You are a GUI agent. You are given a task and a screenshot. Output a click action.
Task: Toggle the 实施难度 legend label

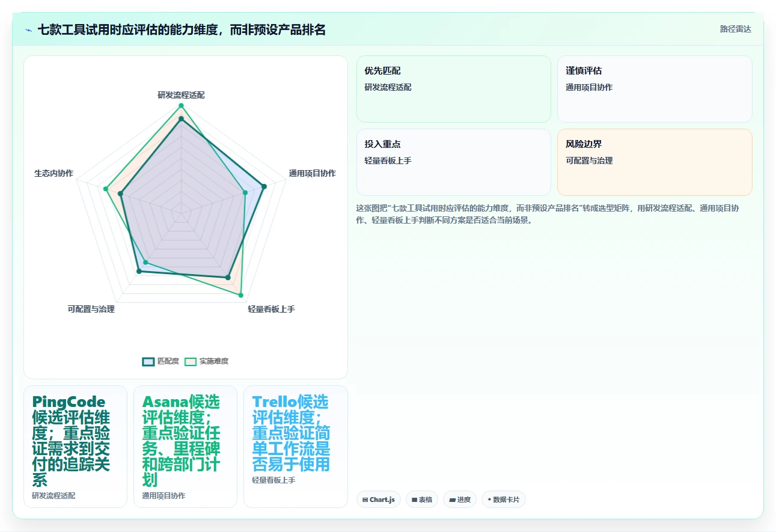(214, 361)
